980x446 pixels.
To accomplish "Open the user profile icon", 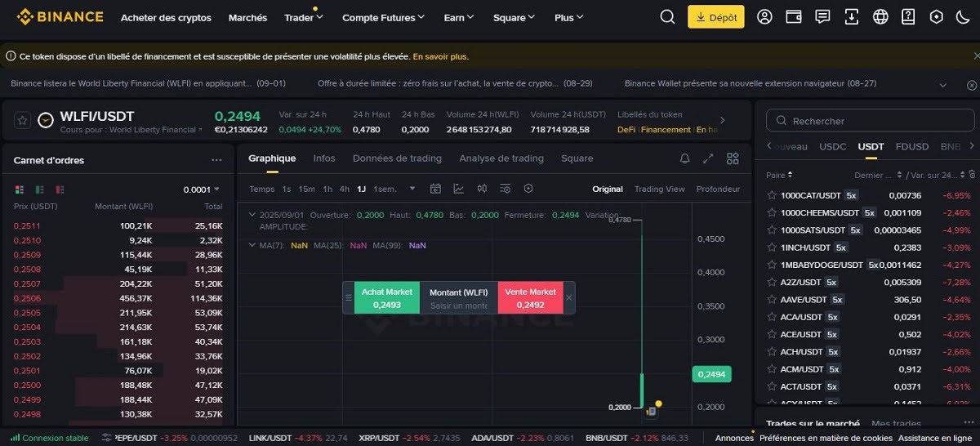I will [x=764, y=16].
